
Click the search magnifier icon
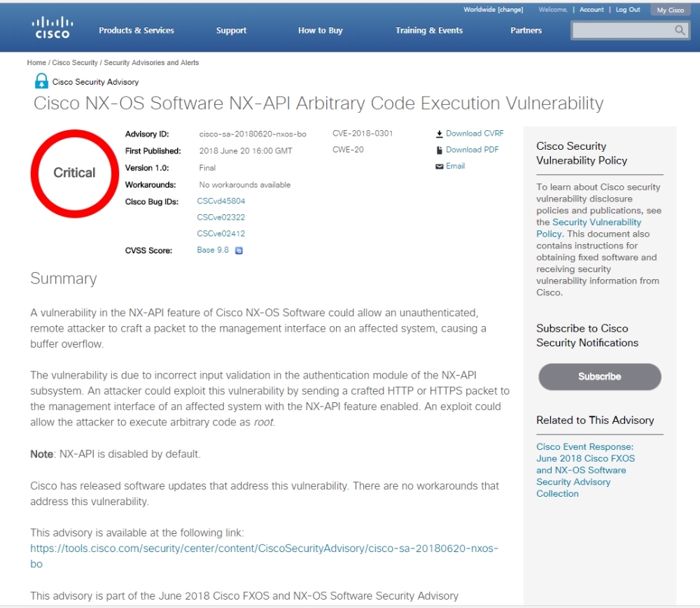tap(680, 30)
